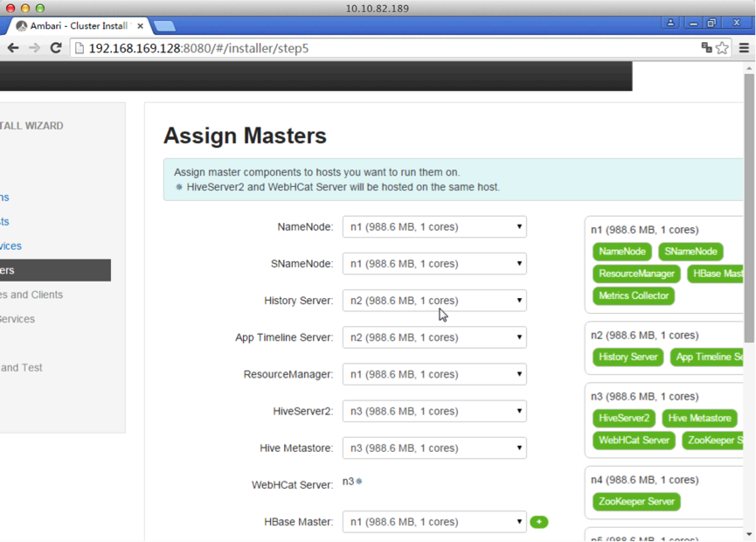Open the HBase Master host dropdown
The width and height of the screenshot is (756, 542).
coord(434,522)
